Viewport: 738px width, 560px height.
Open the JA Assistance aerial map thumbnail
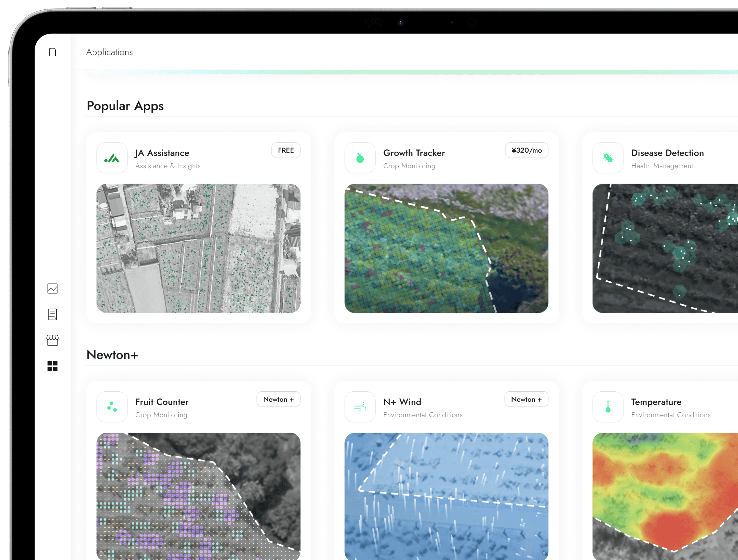click(198, 248)
